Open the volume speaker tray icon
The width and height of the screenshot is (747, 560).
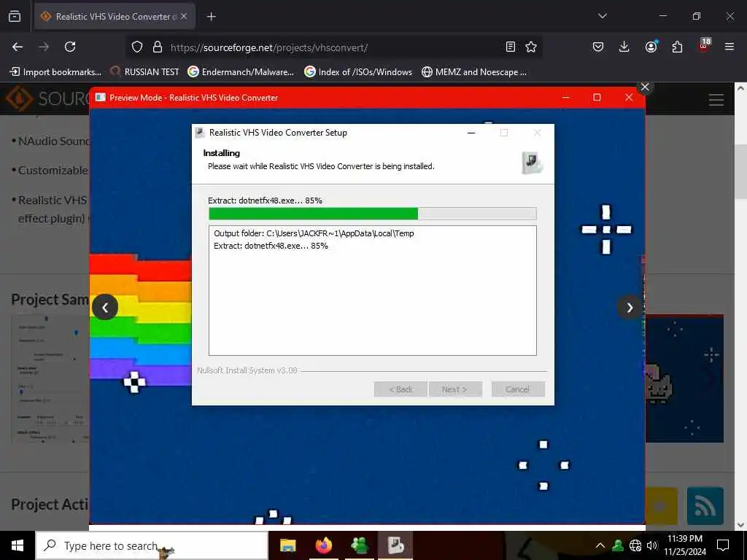click(652, 545)
